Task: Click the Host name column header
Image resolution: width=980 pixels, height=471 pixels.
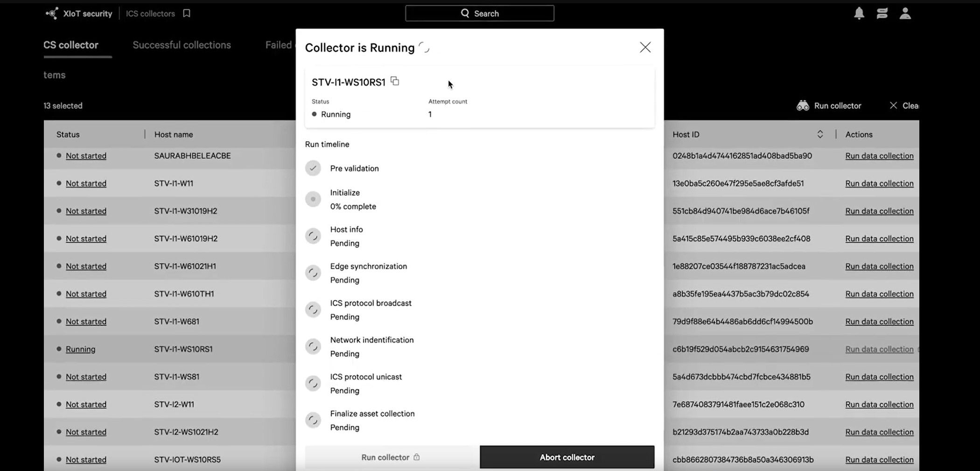Action: [174, 134]
